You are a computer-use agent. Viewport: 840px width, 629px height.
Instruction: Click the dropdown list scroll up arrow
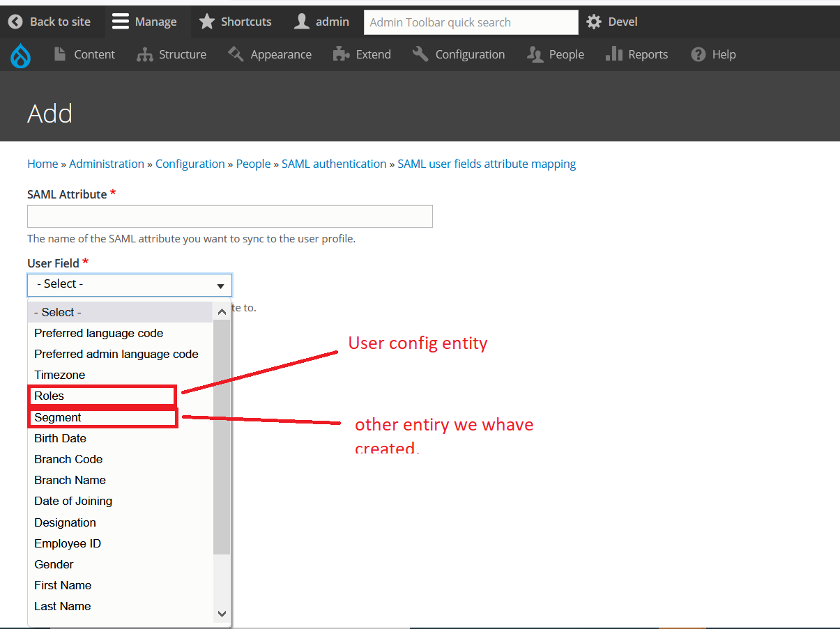point(222,312)
